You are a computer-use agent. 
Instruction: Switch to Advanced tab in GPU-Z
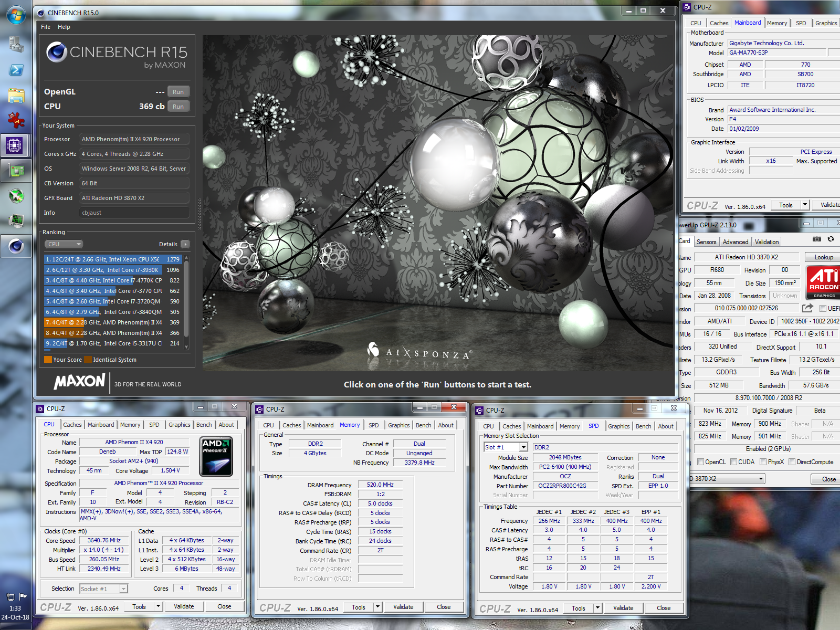[735, 242]
